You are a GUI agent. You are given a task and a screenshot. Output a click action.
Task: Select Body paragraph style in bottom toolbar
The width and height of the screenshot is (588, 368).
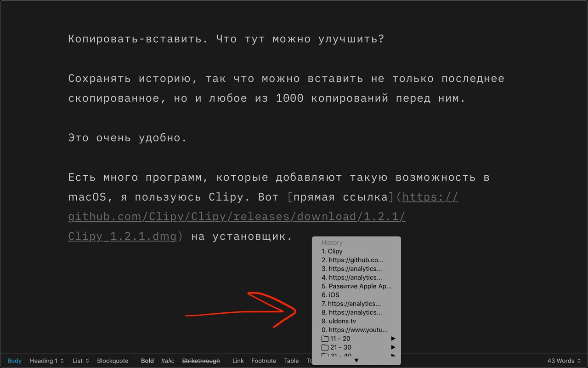14,361
